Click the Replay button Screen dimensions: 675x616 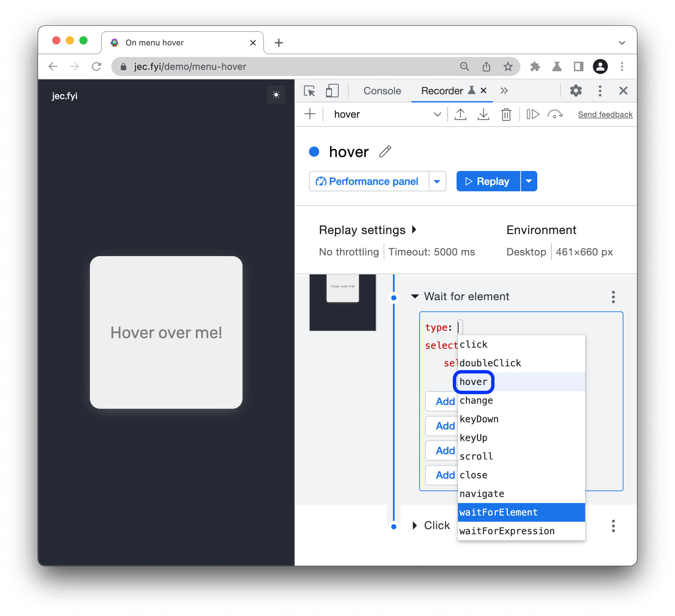(488, 181)
